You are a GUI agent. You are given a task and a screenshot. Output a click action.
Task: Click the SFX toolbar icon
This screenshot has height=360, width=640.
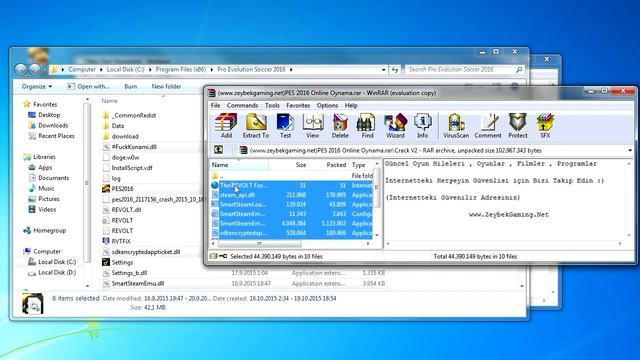(x=545, y=126)
